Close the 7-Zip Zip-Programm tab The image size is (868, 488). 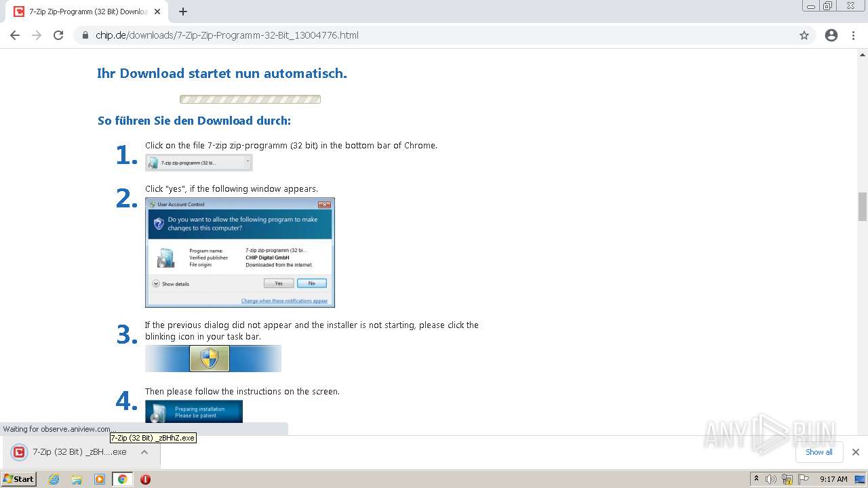[x=157, y=12]
